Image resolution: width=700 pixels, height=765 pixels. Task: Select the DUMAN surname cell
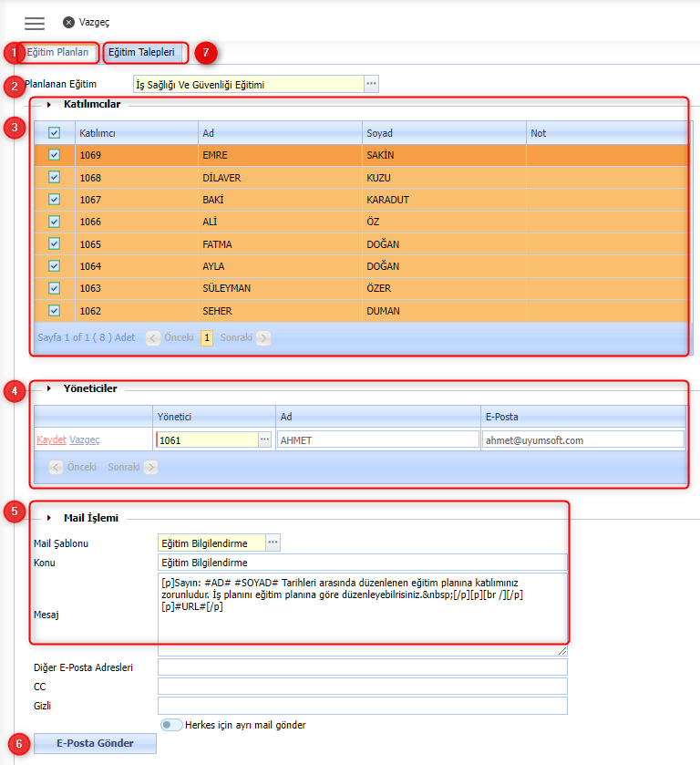444,311
